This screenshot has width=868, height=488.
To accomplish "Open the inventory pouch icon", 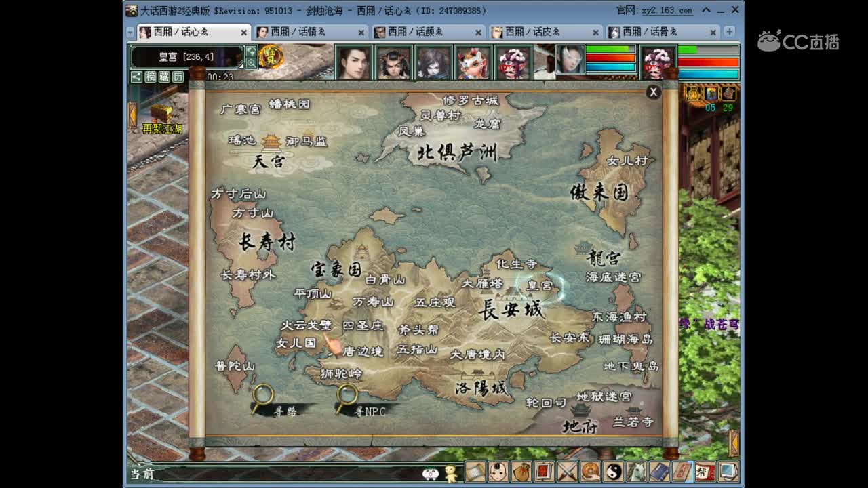I will [x=521, y=471].
